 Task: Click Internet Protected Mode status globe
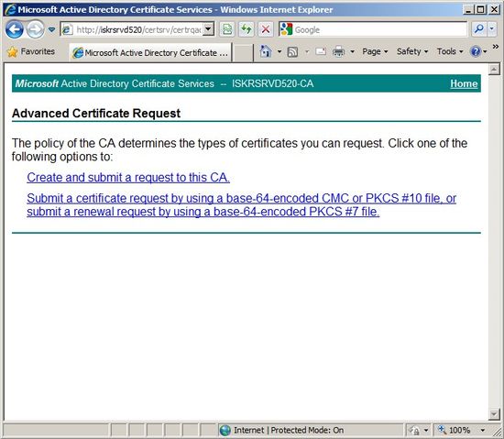coord(225,430)
